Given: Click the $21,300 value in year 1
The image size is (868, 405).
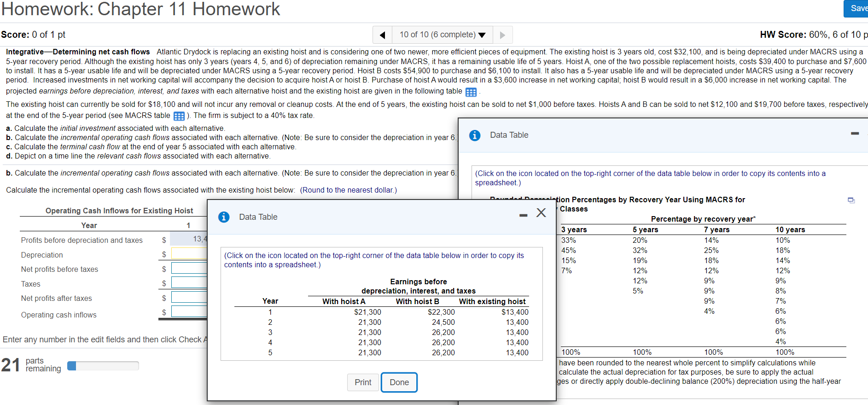Looking at the screenshot, I should pyautogui.click(x=367, y=312).
